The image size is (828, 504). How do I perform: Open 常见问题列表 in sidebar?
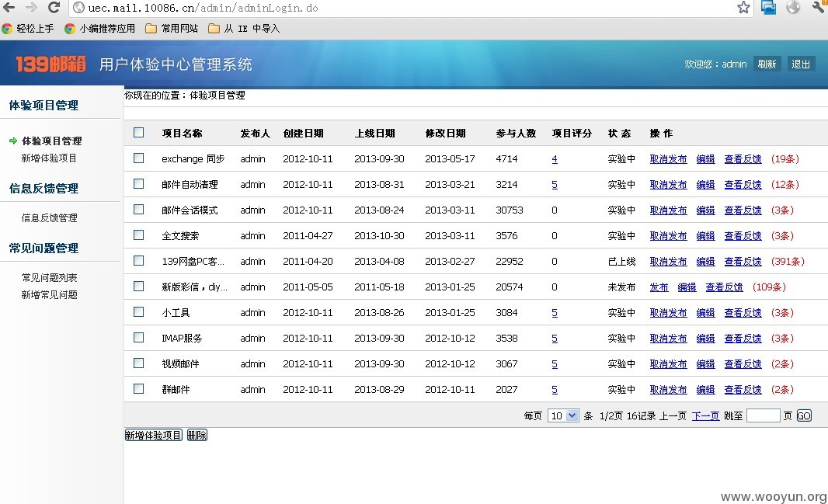pos(49,277)
